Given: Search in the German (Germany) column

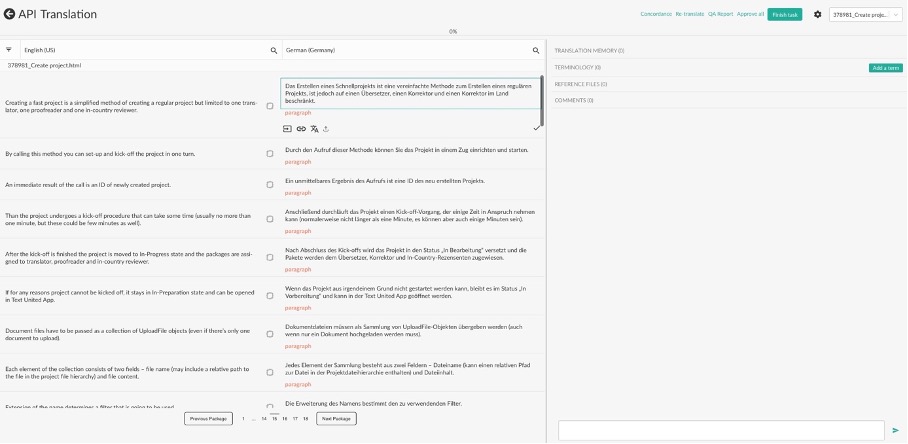Looking at the screenshot, I should (536, 50).
